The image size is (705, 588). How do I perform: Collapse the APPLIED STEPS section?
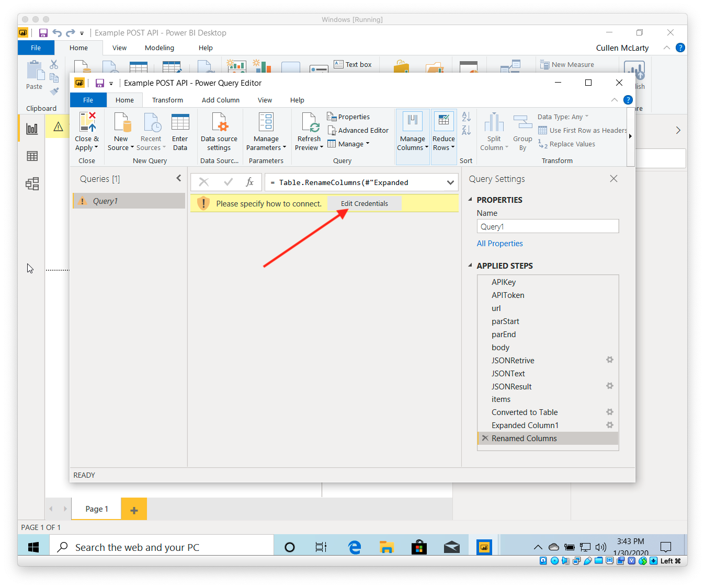(x=470, y=266)
